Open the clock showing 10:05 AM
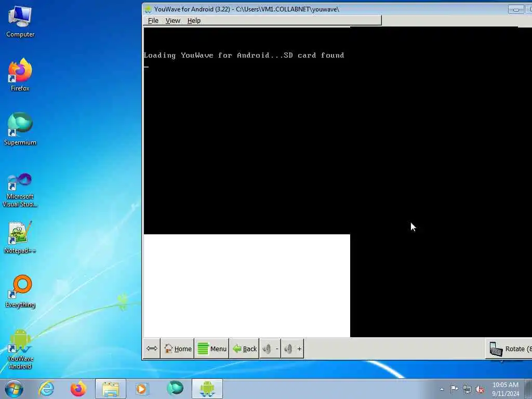 click(505, 389)
